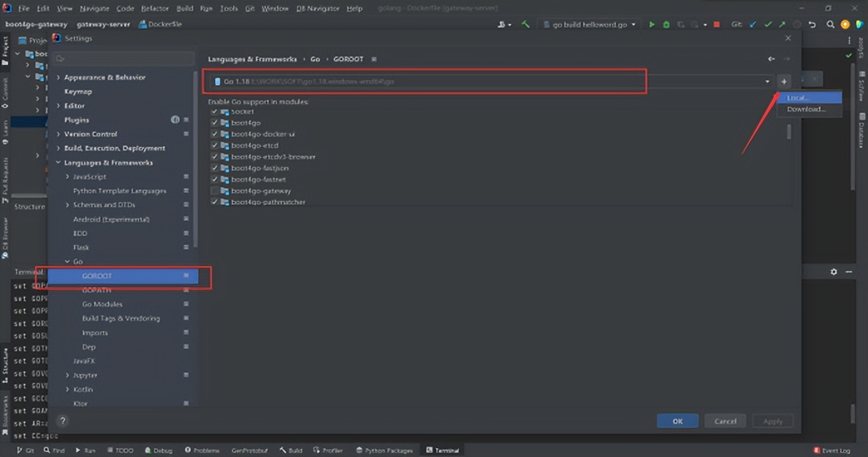
Task: Click the back arrow in Settings header
Action: click(771, 58)
